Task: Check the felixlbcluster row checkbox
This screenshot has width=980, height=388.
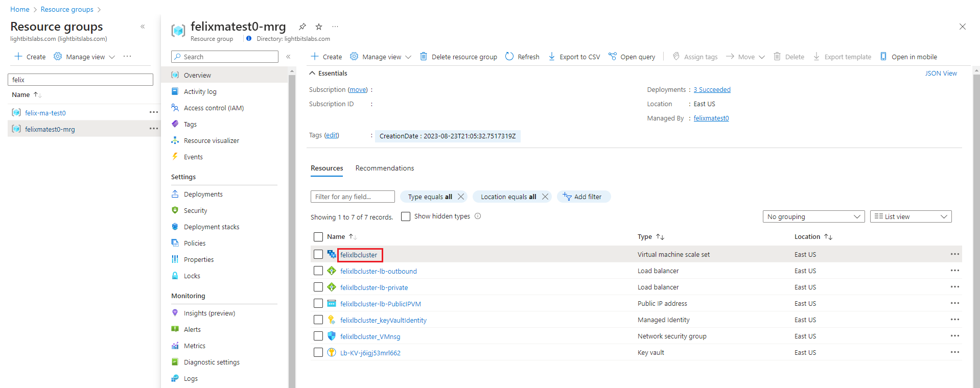Action: pyautogui.click(x=318, y=254)
